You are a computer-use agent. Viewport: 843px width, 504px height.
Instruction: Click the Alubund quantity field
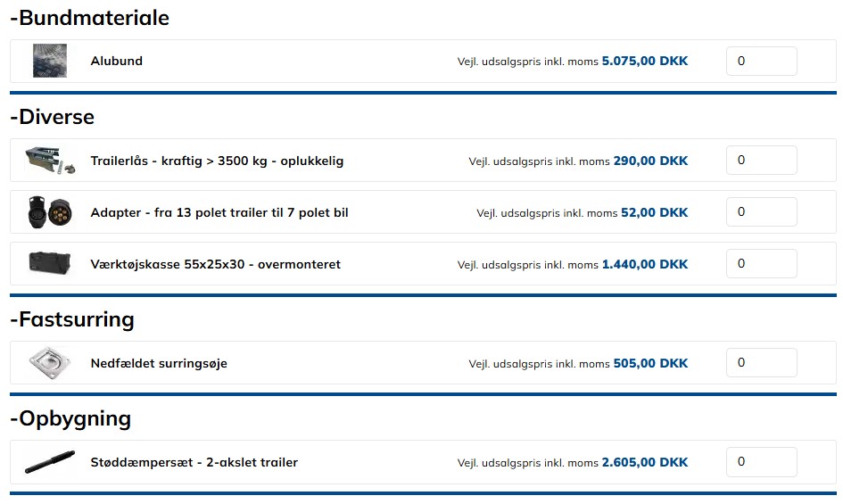(x=761, y=62)
